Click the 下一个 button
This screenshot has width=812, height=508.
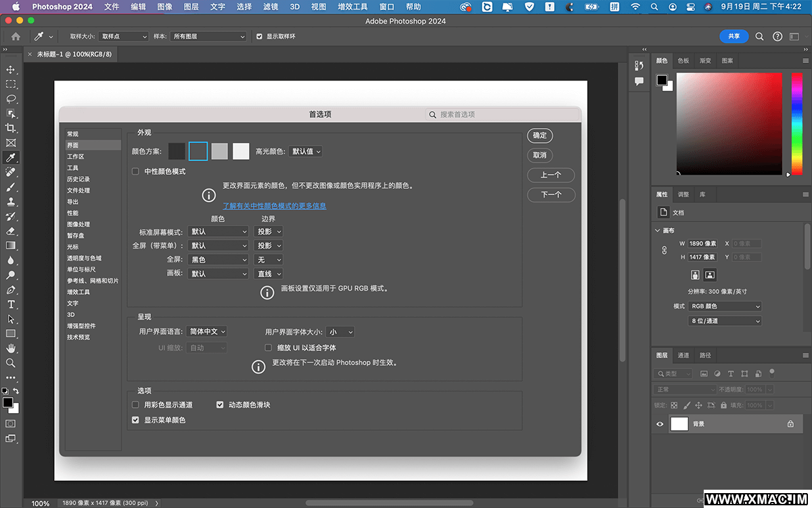(x=551, y=194)
